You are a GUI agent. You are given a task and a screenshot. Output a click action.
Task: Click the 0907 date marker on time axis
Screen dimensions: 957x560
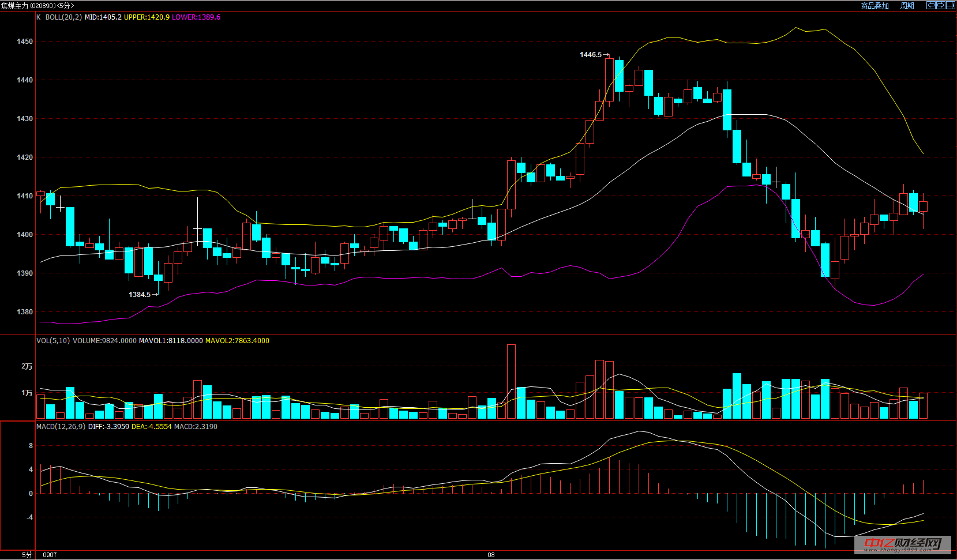50,555
